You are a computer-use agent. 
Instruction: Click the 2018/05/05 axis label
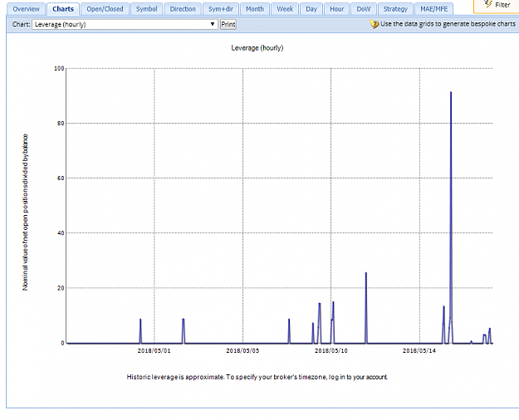coord(242,351)
